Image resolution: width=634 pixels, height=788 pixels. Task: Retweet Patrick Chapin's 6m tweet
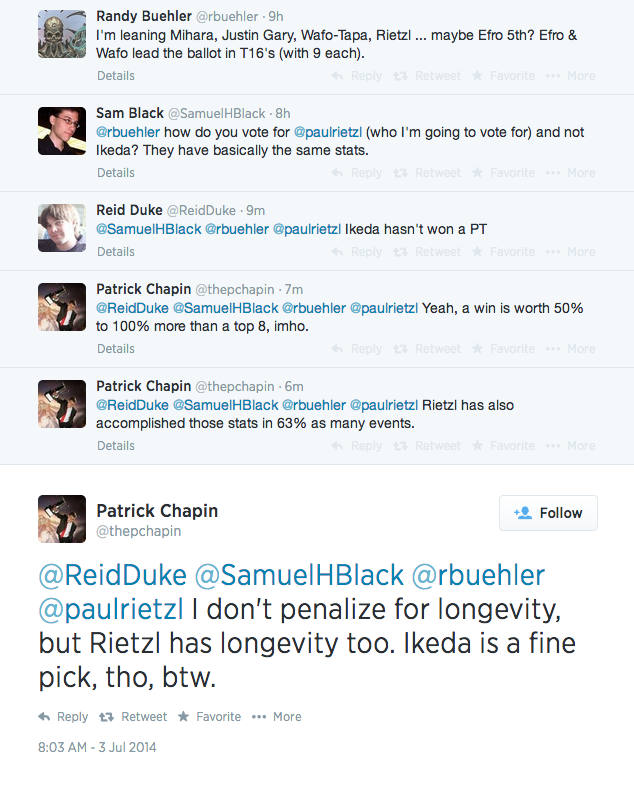tap(429, 446)
